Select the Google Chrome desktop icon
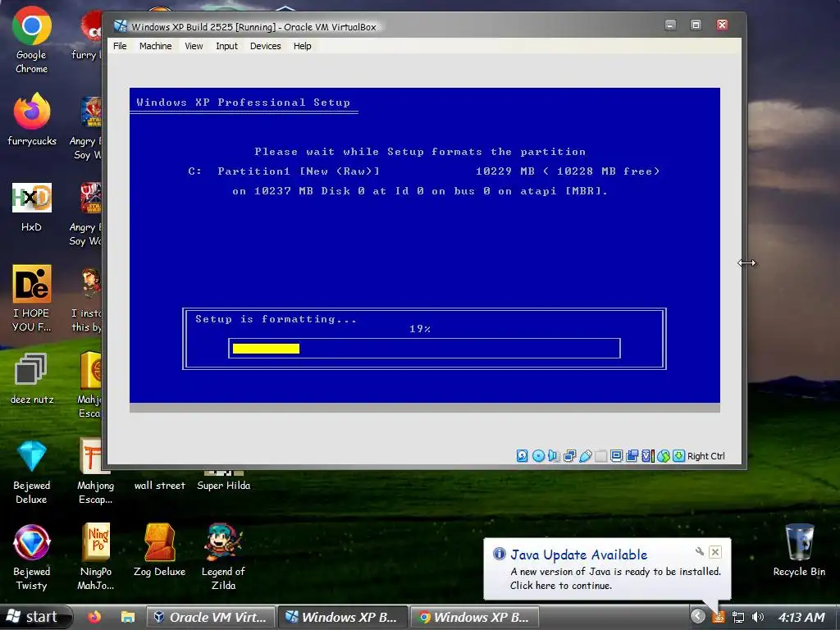This screenshot has width=840, height=630. tap(32, 40)
